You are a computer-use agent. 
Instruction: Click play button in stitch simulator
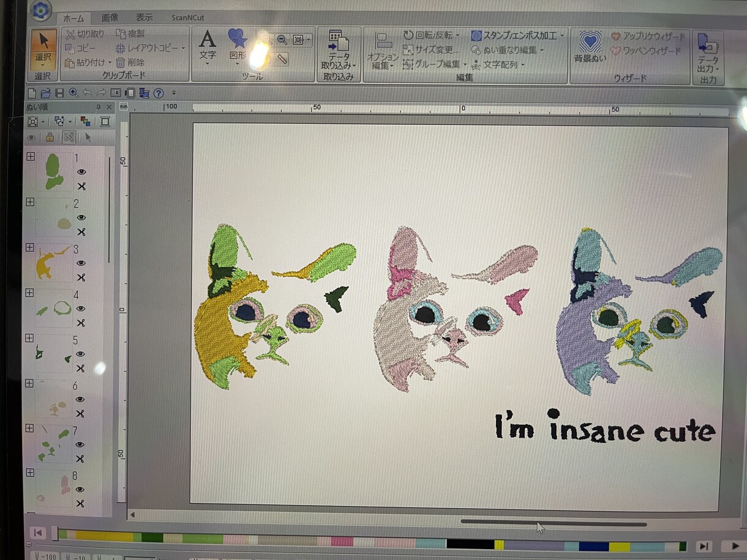734,546
